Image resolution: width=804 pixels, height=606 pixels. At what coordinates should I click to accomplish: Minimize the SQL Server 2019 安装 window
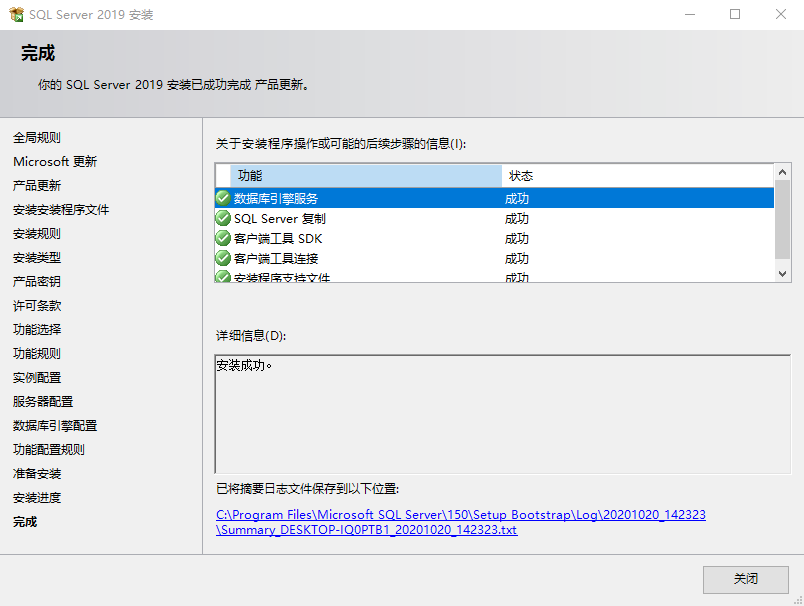click(x=690, y=14)
